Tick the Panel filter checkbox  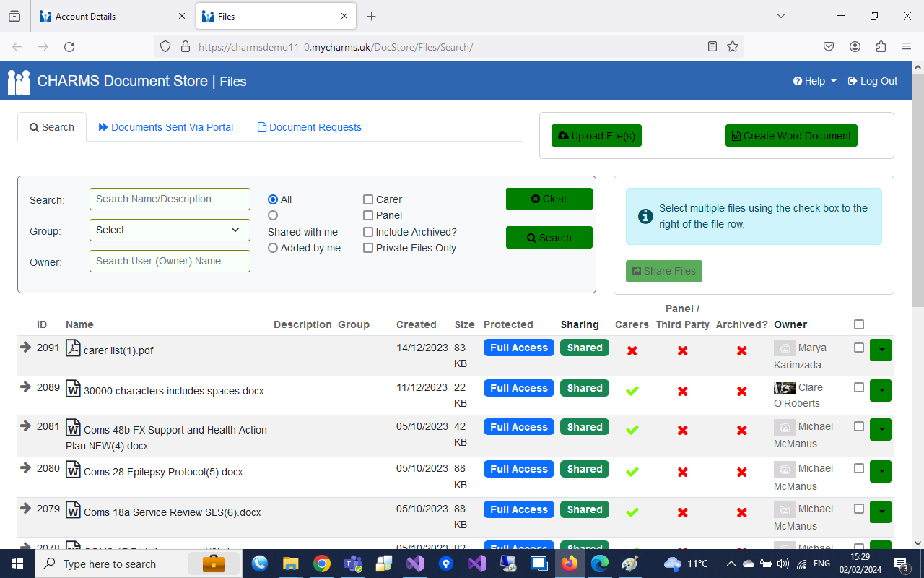pyautogui.click(x=368, y=215)
